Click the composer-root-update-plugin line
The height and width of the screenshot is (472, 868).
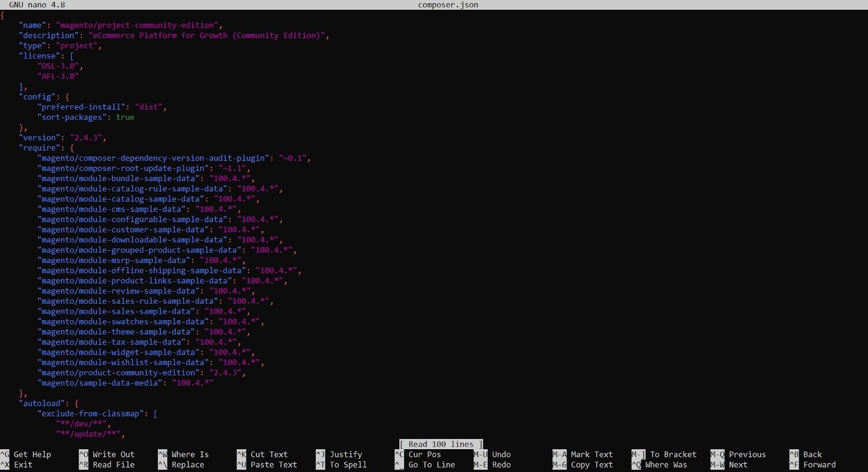pos(144,169)
